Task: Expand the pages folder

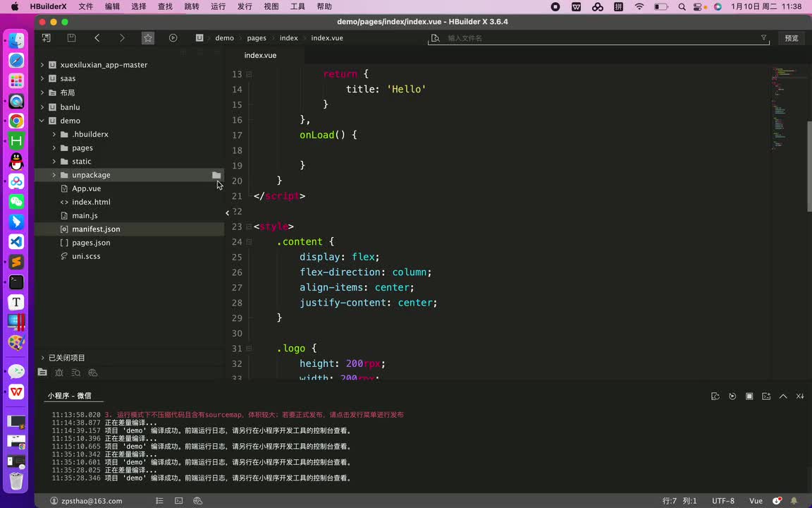Action: click(x=54, y=147)
